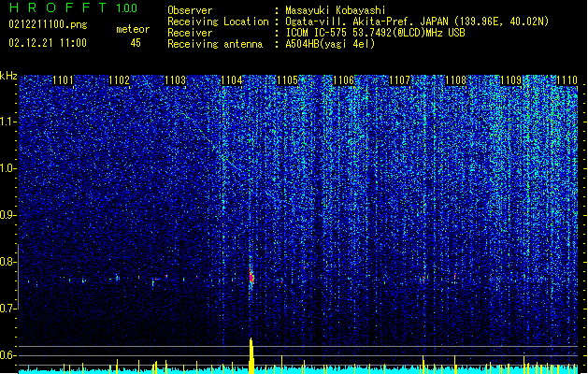Click the meteor count label
Screen dimensions: 588x374
coord(133,29)
